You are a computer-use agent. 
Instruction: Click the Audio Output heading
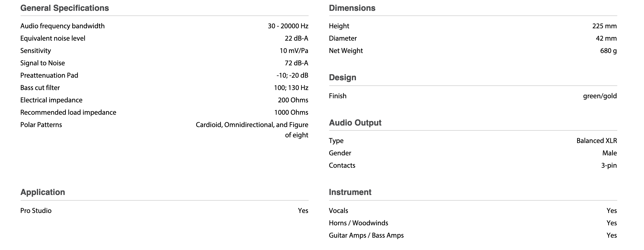355,123
